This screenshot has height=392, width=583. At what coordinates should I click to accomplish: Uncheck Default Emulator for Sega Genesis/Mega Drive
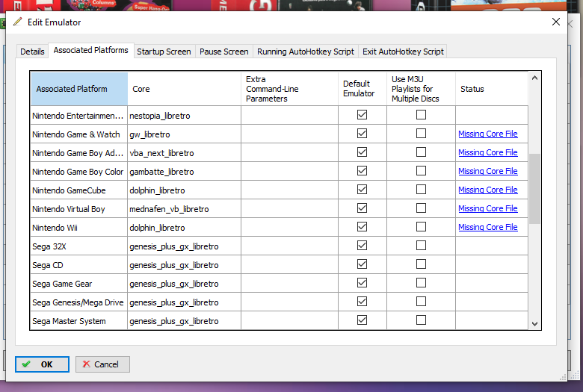(x=363, y=302)
